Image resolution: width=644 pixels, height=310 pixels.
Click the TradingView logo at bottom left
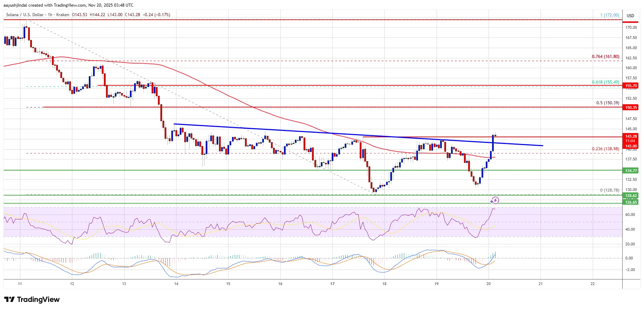32,299
